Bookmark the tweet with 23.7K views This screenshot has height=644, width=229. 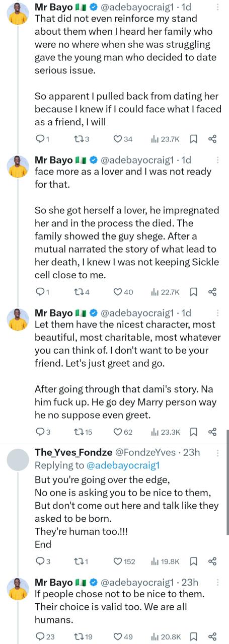194,139
